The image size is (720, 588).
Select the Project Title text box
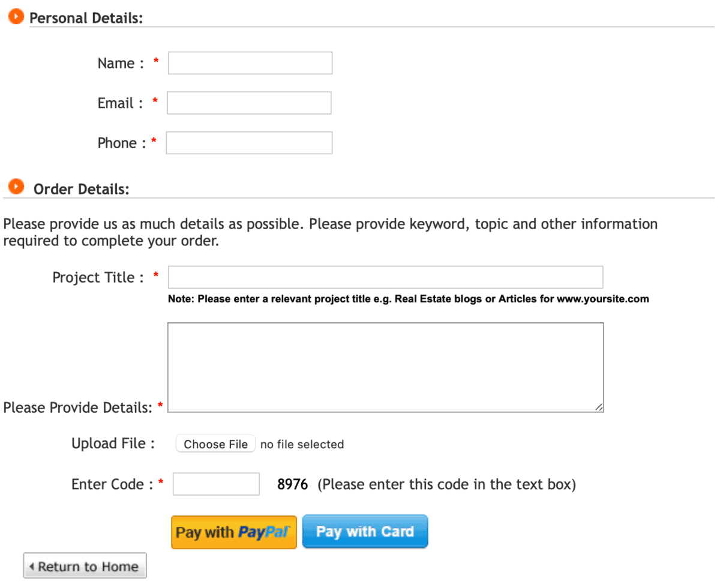385,277
